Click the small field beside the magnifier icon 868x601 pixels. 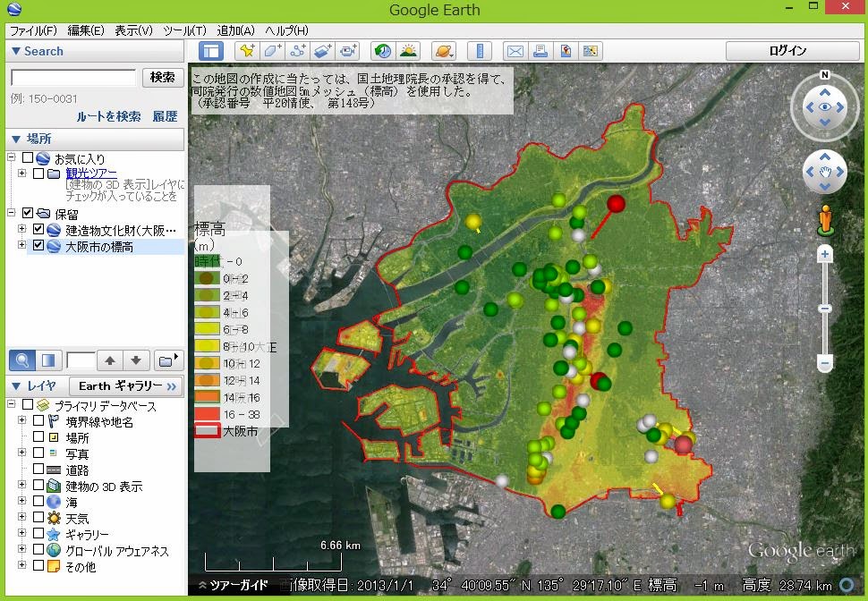81,360
